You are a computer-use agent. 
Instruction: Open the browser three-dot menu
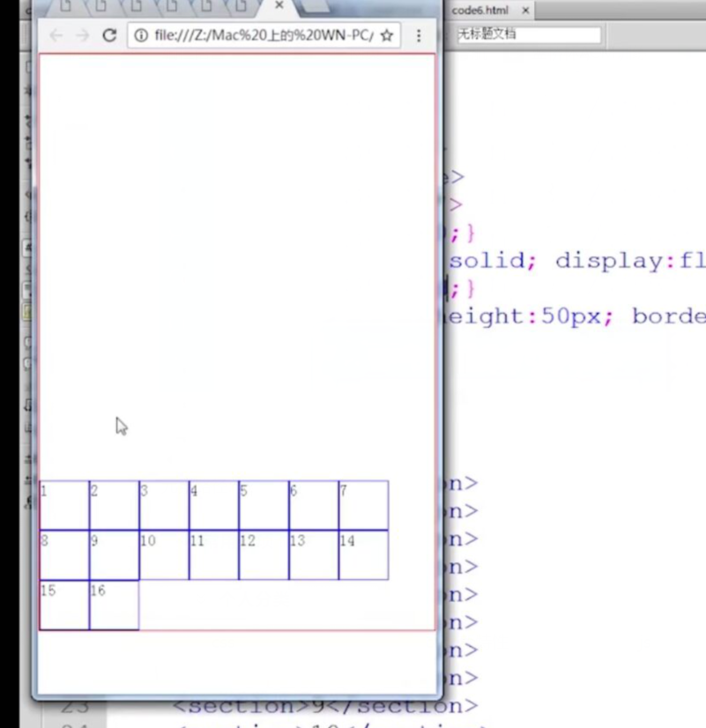[x=419, y=36]
